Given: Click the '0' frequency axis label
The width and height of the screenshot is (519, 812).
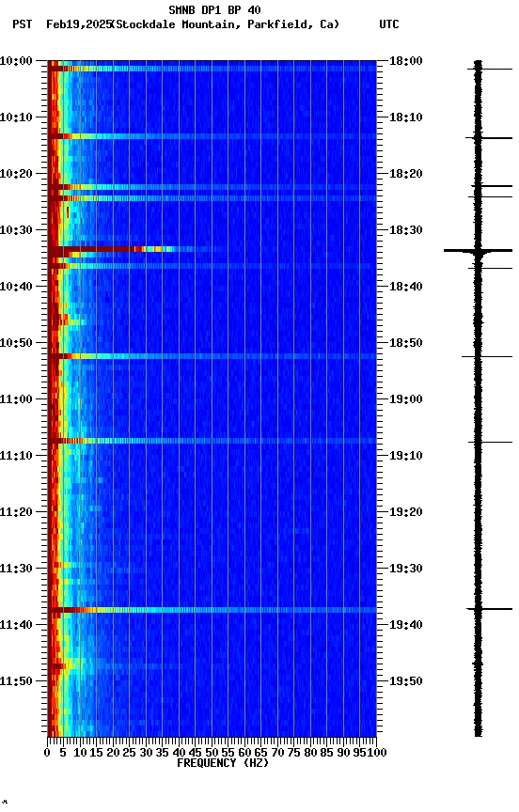Looking at the screenshot, I should pyautogui.click(x=47, y=753).
